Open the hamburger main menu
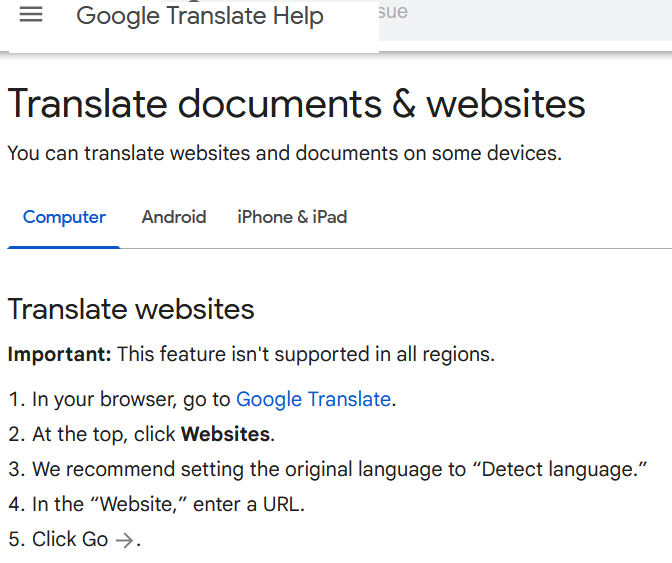The width and height of the screenshot is (672, 563). point(31,16)
